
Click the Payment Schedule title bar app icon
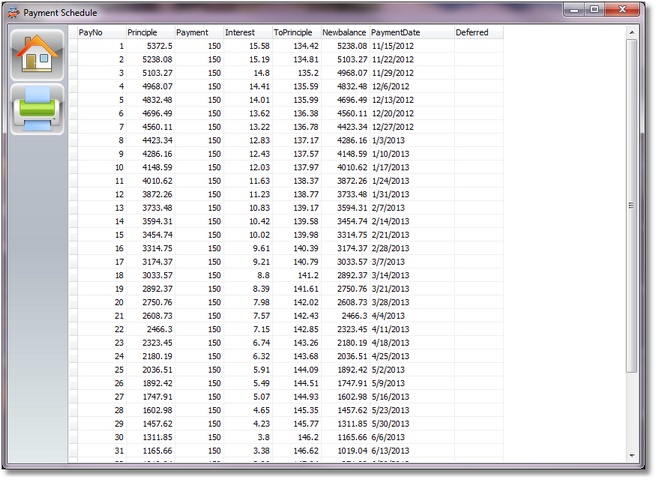[12, 10]
